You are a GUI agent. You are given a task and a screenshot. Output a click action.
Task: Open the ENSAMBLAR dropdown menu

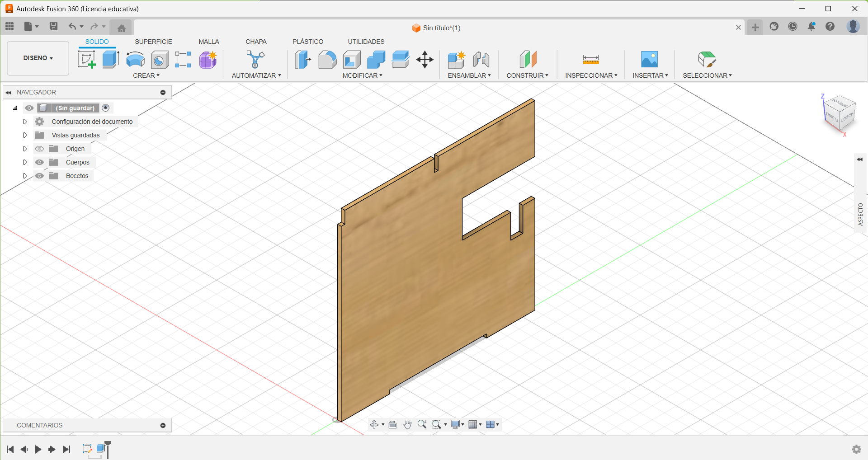469,75
